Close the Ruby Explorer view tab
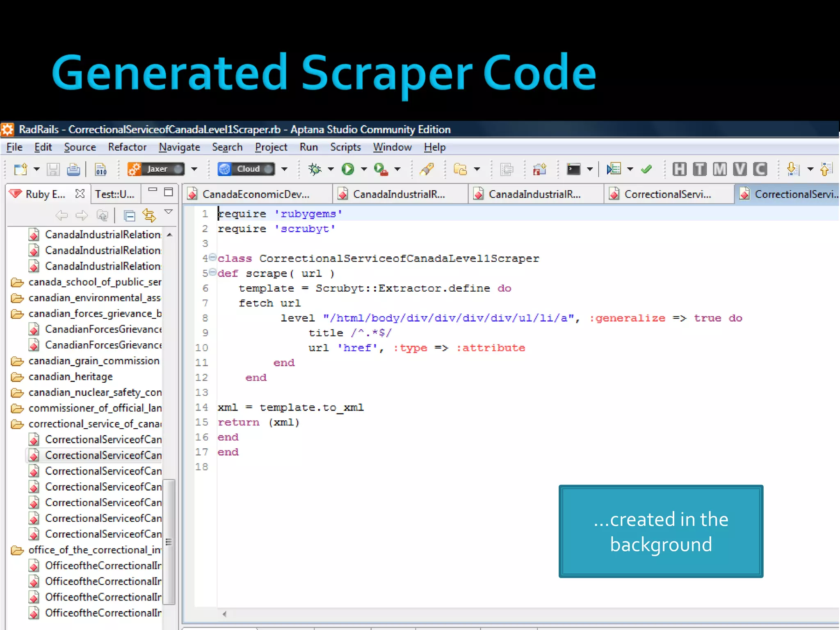 click(80, 194)
